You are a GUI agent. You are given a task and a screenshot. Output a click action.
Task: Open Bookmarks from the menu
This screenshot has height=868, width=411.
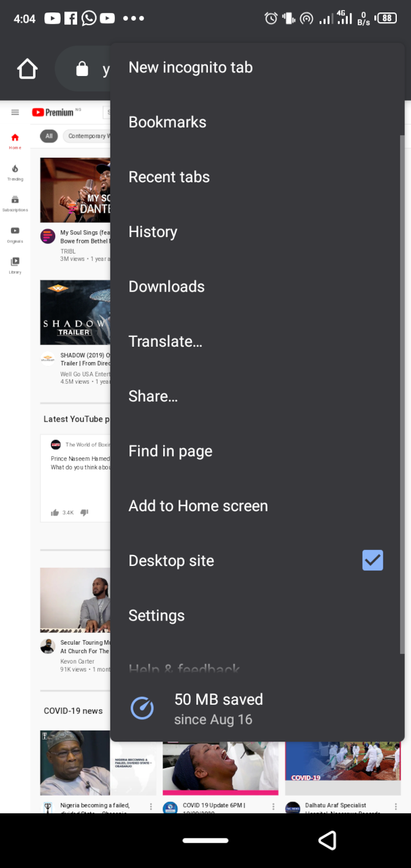point(258,122)
